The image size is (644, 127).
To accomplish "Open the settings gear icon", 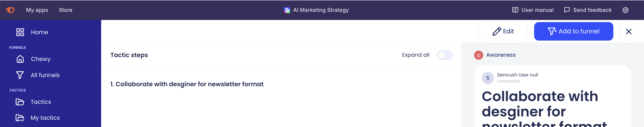I will coord(625,10).
